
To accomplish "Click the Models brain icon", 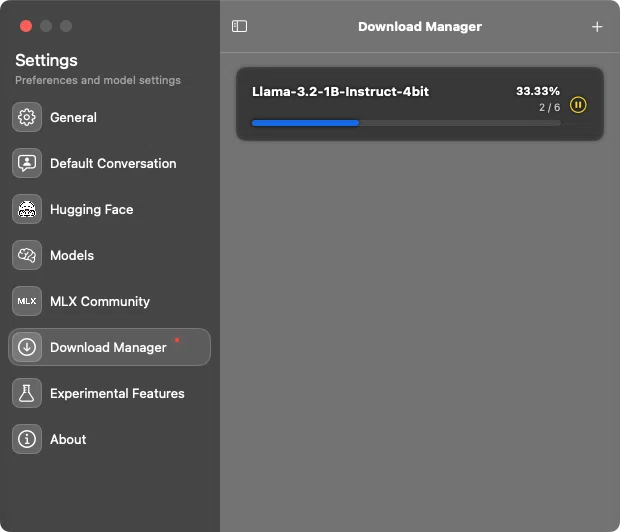I will click(x=26, y=255).
